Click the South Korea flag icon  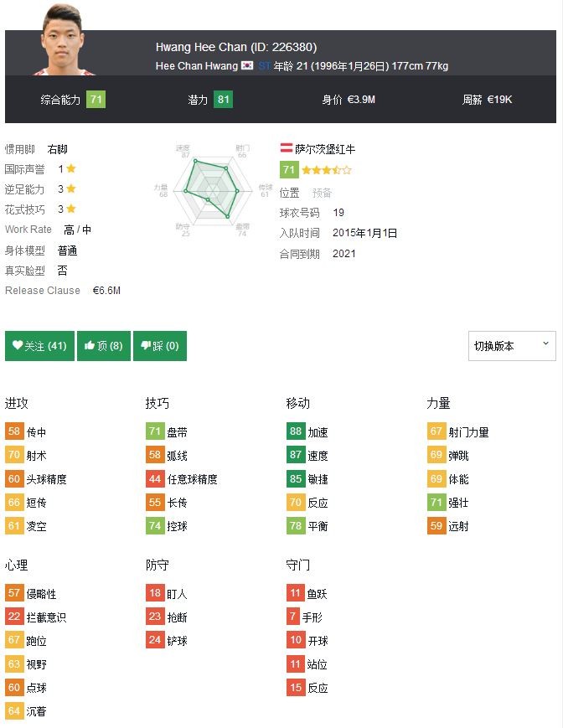(247, 65)
